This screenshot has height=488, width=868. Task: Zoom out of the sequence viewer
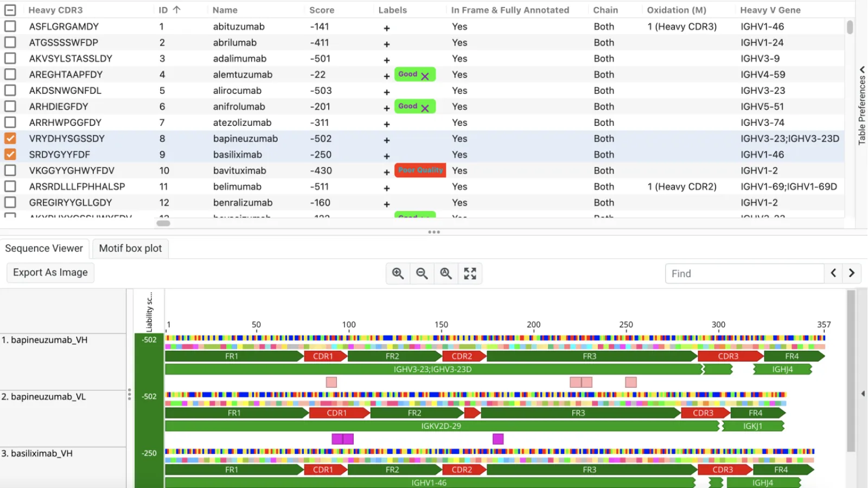click(422, 274)
